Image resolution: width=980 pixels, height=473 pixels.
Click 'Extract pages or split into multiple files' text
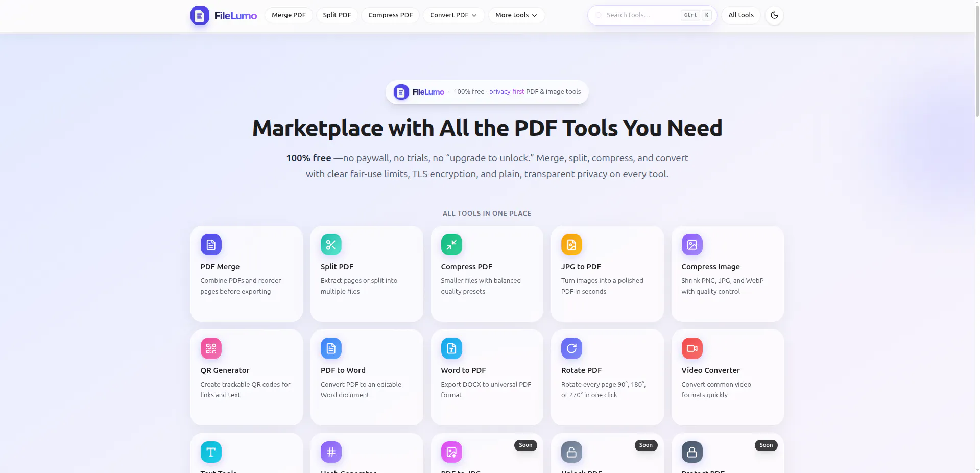point(359,286)
